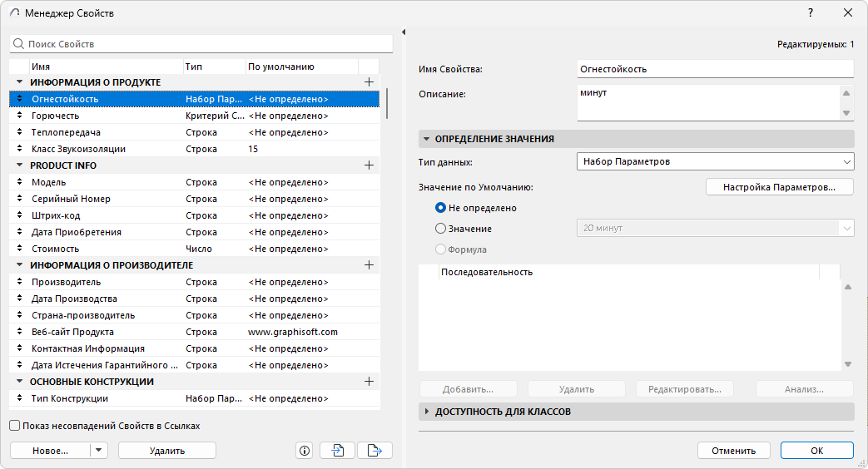Add property to ИНФОРМАЦИЯ О ПРОДУКТЕ group

[x=370, y=82]
